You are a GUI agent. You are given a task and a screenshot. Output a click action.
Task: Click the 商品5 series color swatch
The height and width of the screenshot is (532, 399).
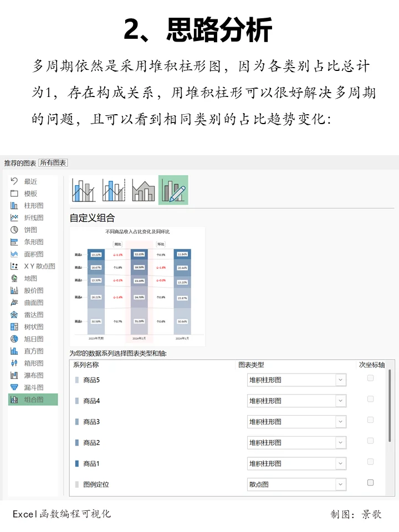pos(76,380)
